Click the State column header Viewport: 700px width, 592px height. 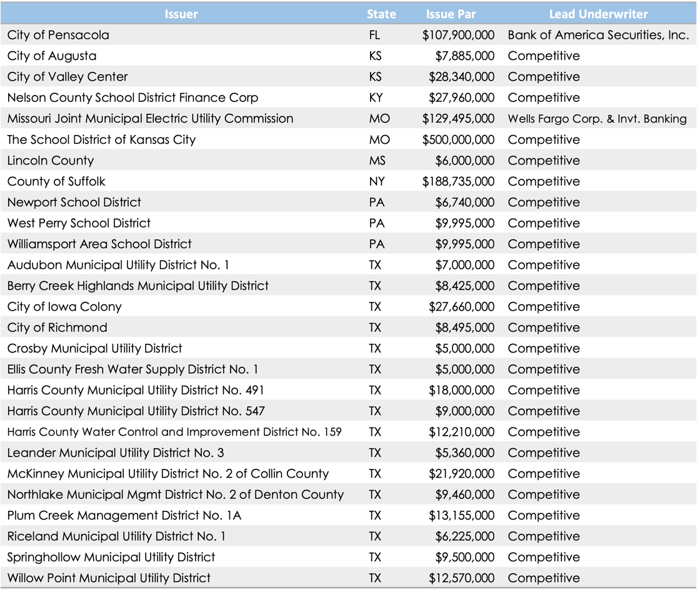click(381, 14)
